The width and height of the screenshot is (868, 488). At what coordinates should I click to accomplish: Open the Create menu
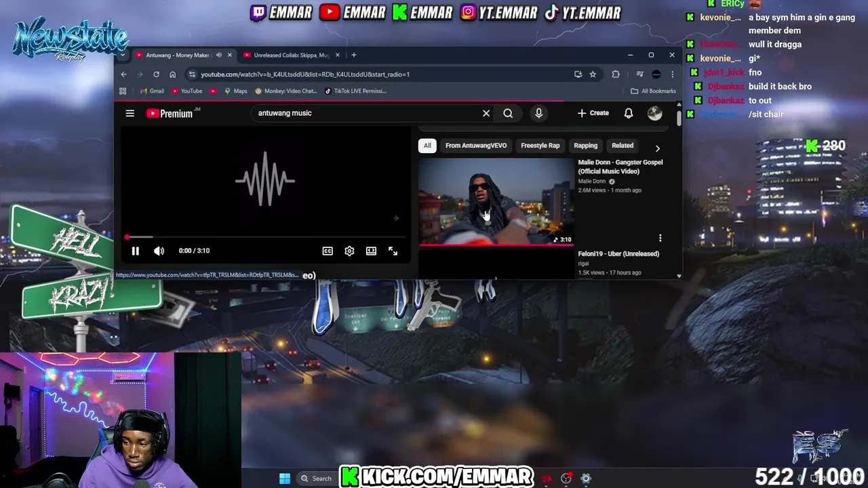[x=593, y=113]
